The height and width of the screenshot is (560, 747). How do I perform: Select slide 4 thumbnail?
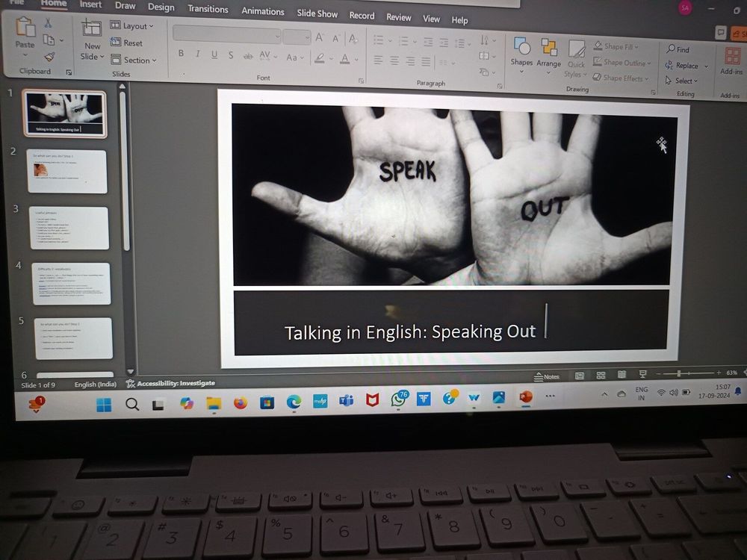click(x=72, y=284)
